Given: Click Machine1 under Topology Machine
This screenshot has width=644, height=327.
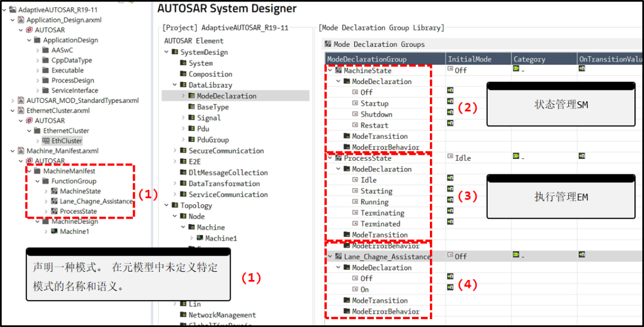Looking at the screenshot, I should [221, 238].
